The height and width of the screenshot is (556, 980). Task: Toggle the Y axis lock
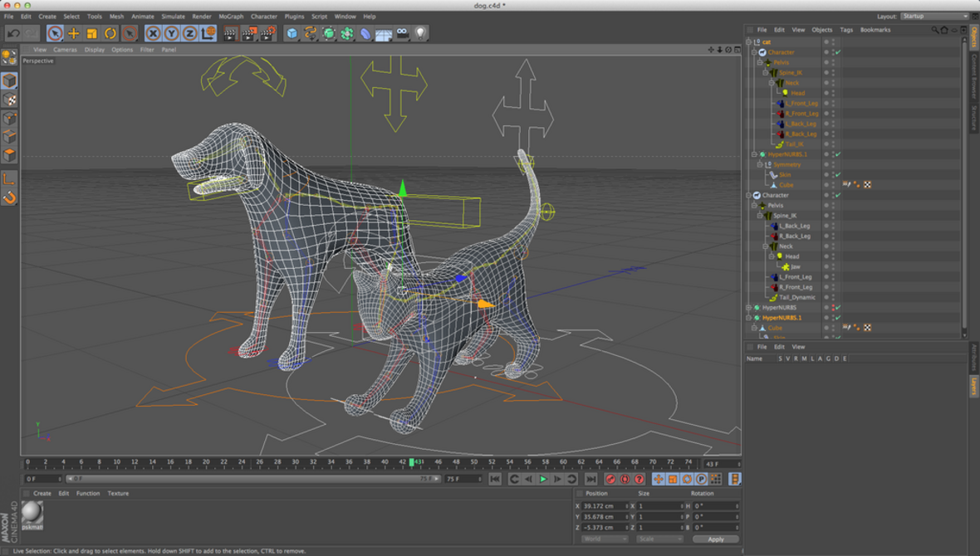coord(171,33)
